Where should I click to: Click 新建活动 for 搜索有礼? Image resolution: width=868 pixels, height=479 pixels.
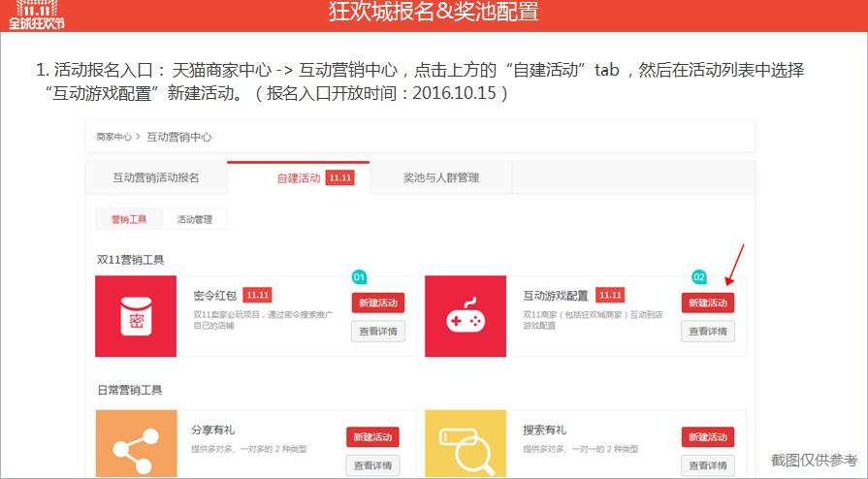click(708, 437)
